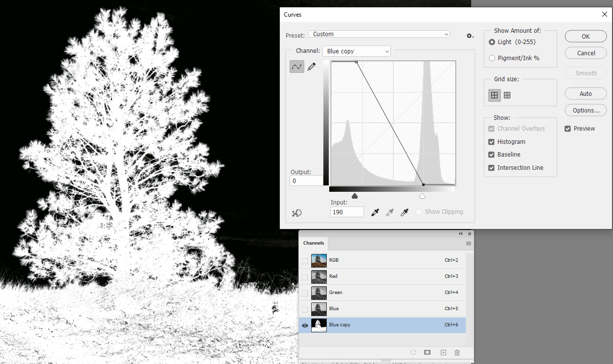613x364 pixels.
Task: Uncheck the Histogram option
Action: tap(491, 141)
